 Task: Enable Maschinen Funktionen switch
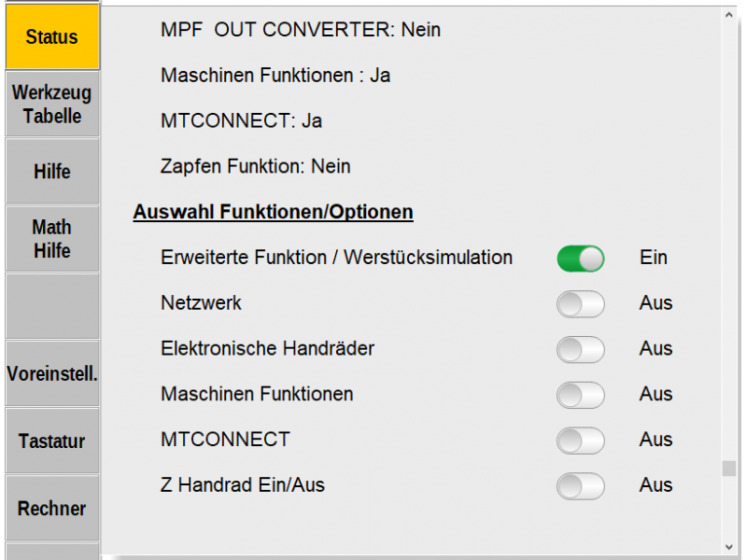pos(581,395)
